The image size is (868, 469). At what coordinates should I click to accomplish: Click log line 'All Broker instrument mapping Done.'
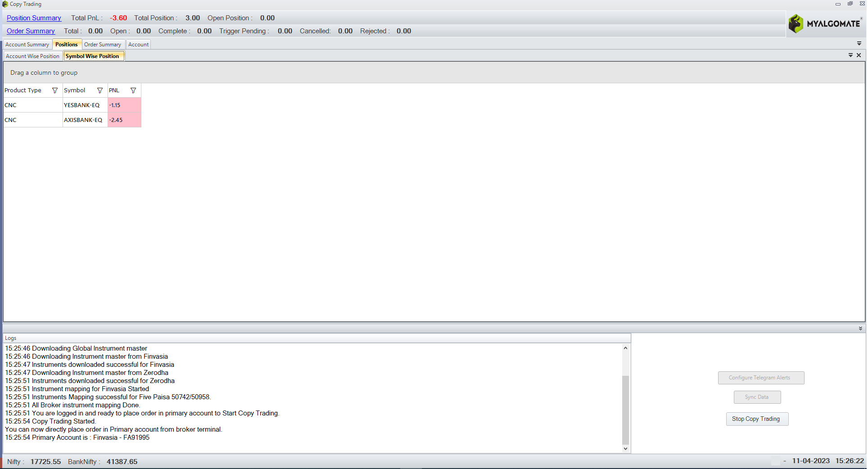(72, 405)
